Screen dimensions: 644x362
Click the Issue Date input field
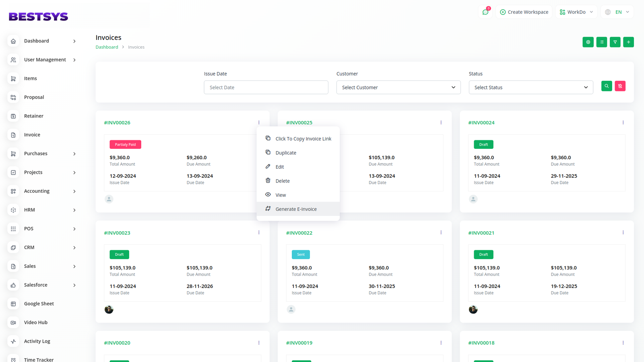point(266,87)
